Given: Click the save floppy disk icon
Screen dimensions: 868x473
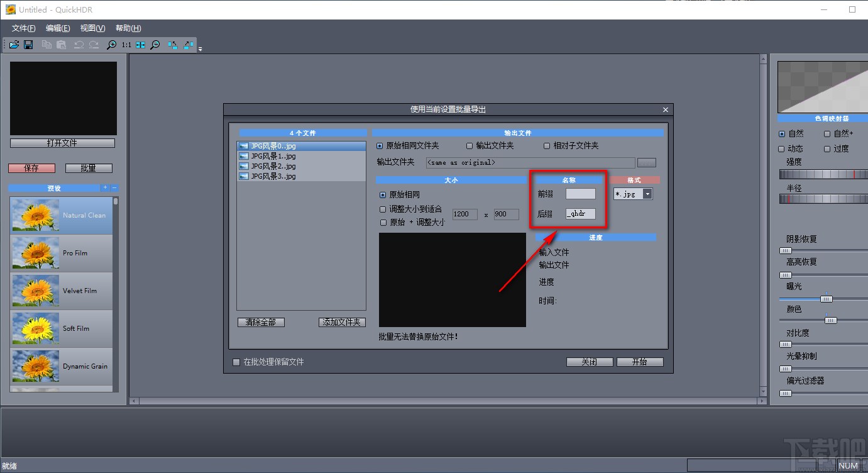Looking at the screenshot, I should tap(28, 45).
